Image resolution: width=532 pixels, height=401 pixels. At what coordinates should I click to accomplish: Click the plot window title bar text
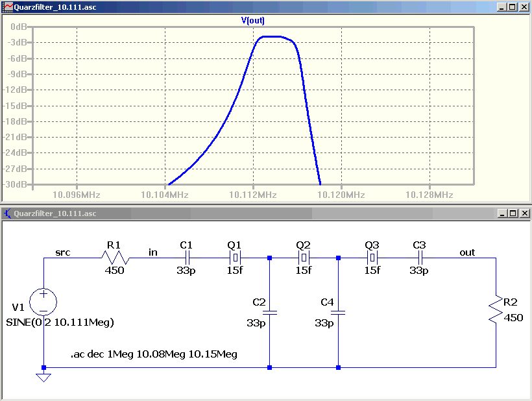point(55,8)
